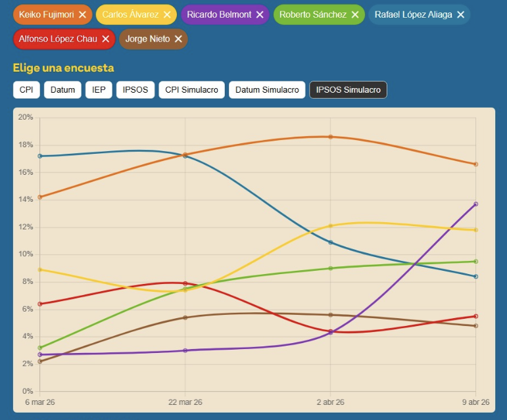Click purple Belmont data point at 9 abr 26
The width and height of the screenshot is (507, 420).
475,204
